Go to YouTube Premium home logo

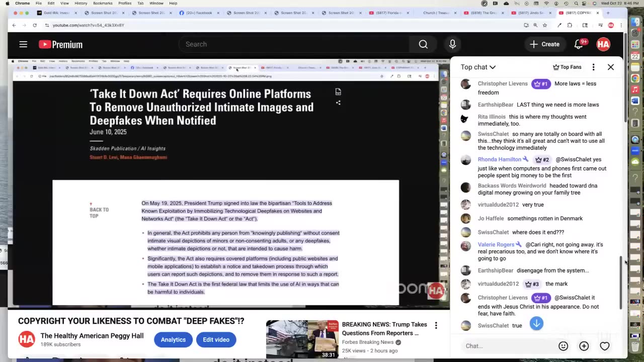60,45
